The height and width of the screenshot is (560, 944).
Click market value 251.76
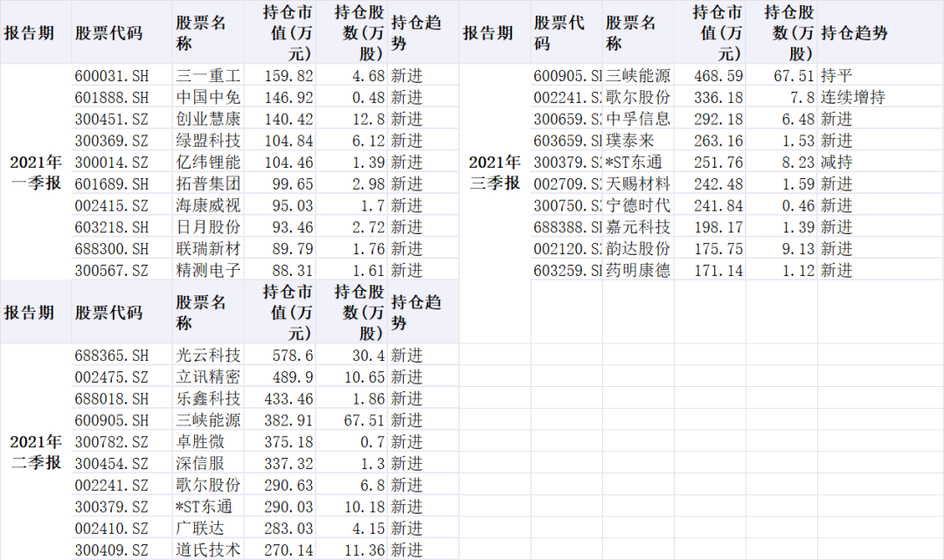tap(718, 162)
